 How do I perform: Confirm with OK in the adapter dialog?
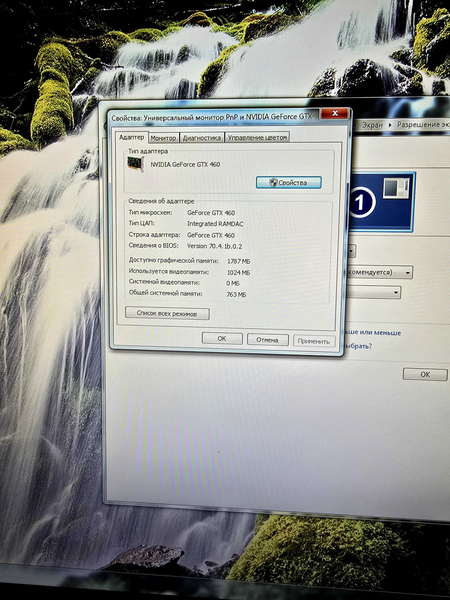tap(222, 339)
